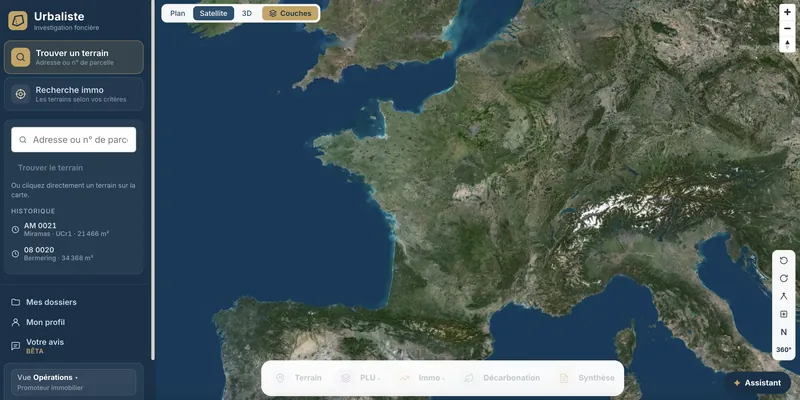The height and width of the screenshot is (400, 800).
Task: Open the Vue Opérations selector
Action: tap(73, 382)
